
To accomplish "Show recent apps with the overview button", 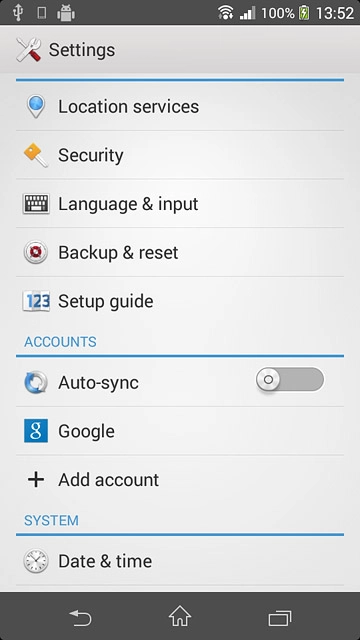I will [x=280, y=618].
